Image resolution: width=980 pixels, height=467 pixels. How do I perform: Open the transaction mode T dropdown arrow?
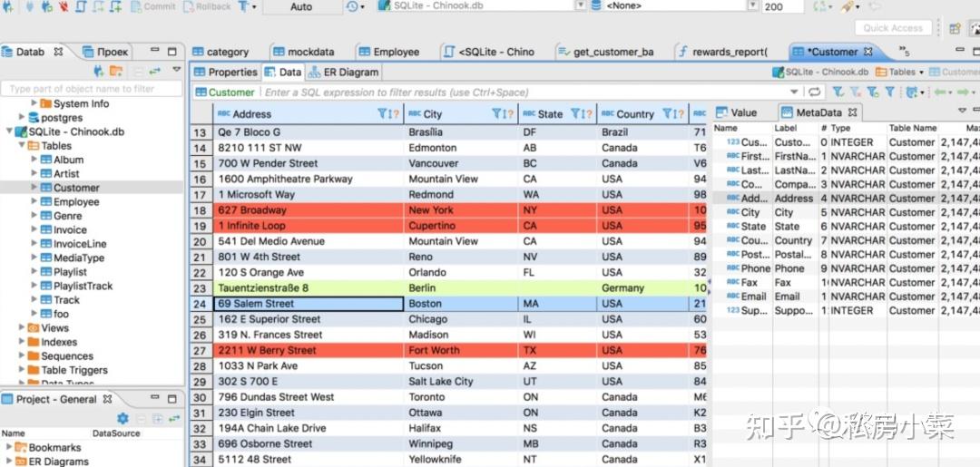coord(254,7)
